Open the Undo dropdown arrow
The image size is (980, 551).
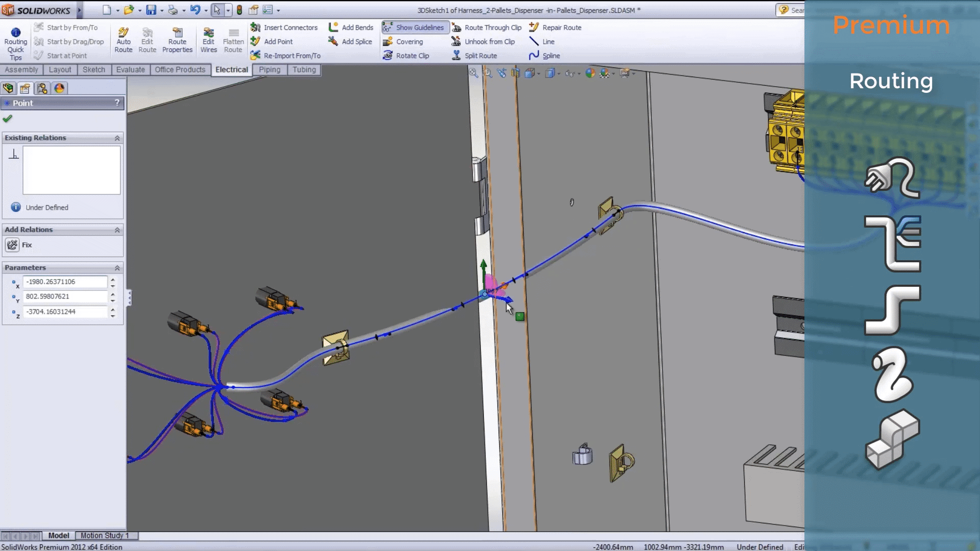[206, 11]
